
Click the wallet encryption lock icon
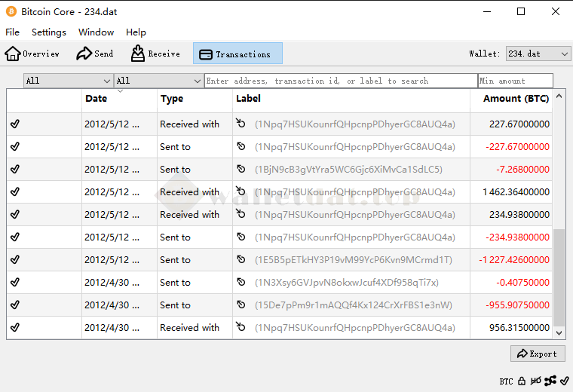pos(522,381)
